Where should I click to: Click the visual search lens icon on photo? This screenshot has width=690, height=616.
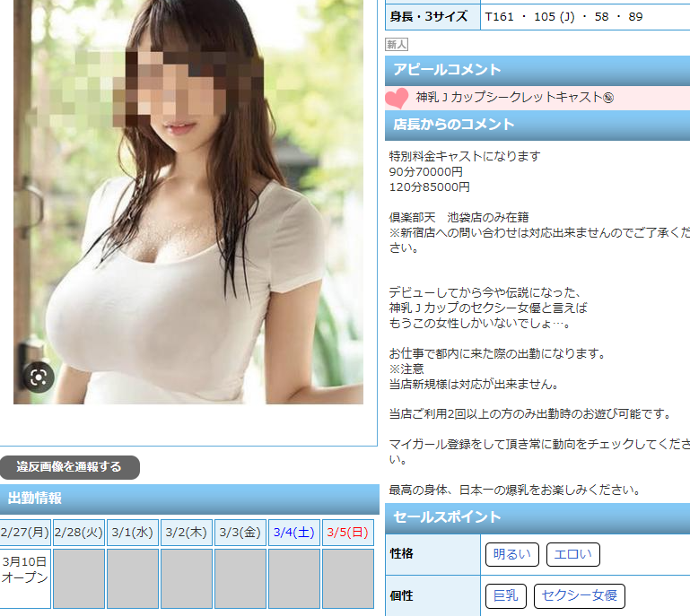pyautogui.click(x=38, y=377)
